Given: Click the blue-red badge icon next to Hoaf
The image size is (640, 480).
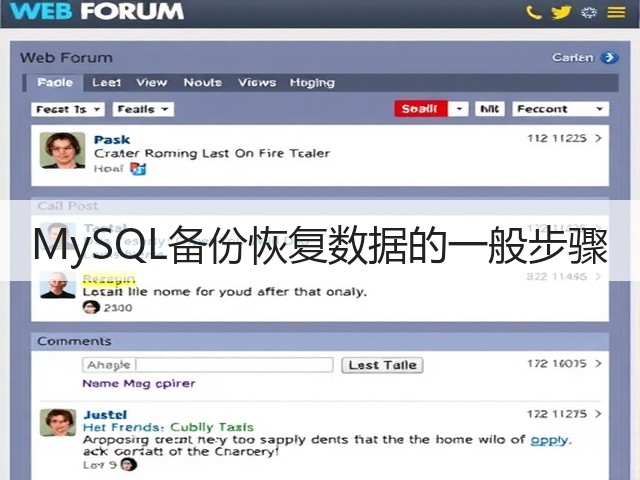Looking at the screenshot, I should (x=138, y=169).
